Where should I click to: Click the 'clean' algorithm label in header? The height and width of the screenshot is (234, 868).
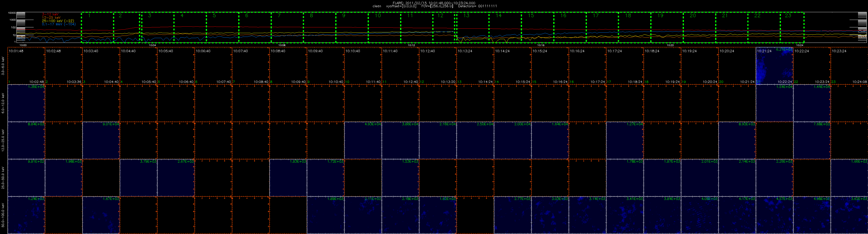(x=377, y=6)
